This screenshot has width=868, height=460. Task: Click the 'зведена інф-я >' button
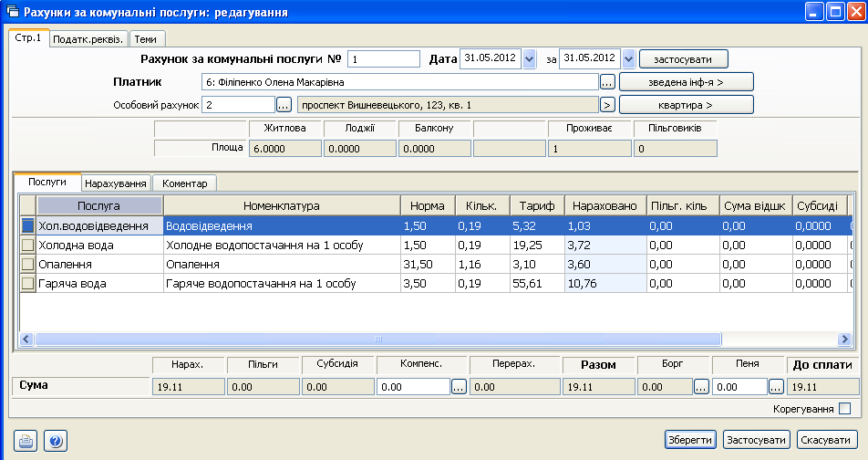click(686, 82)
